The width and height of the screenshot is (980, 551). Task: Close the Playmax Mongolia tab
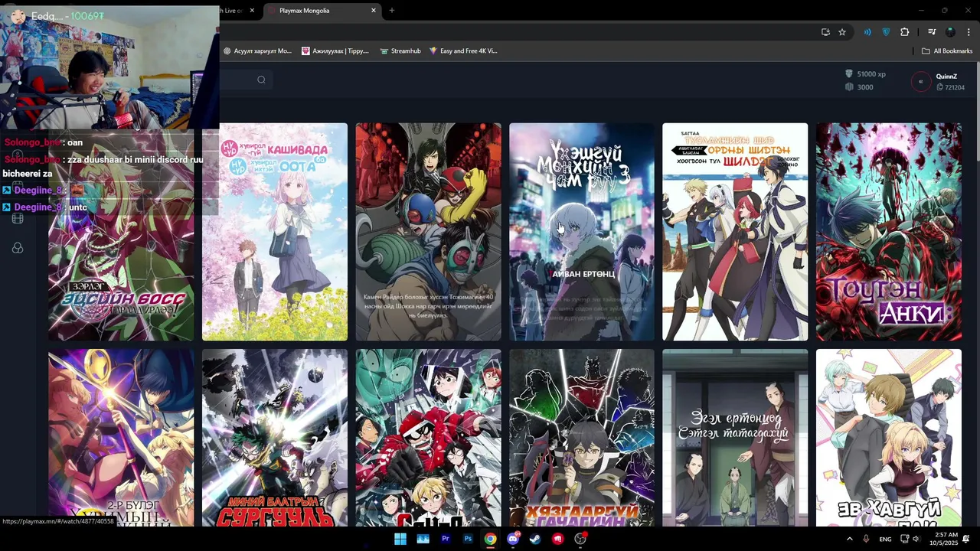point(374,11)
